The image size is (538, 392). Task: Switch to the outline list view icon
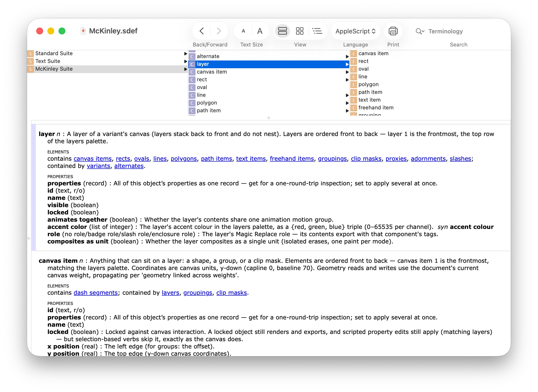point(317,31)
